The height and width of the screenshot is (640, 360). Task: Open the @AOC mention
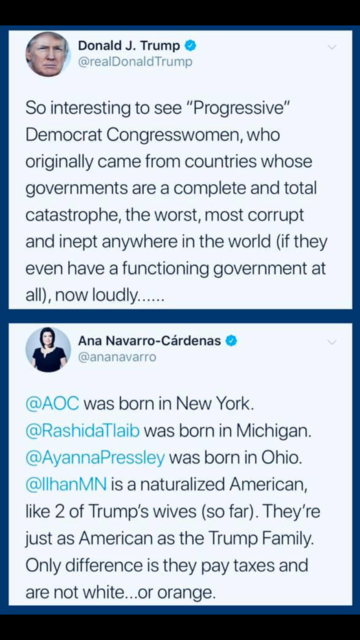(x=52, y=404)
